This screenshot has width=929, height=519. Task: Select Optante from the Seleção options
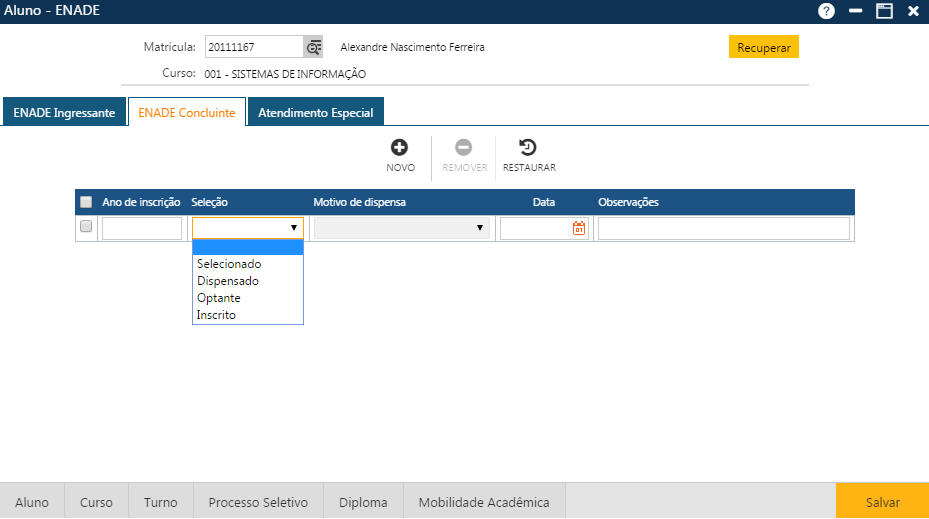(x=219, y=298)
